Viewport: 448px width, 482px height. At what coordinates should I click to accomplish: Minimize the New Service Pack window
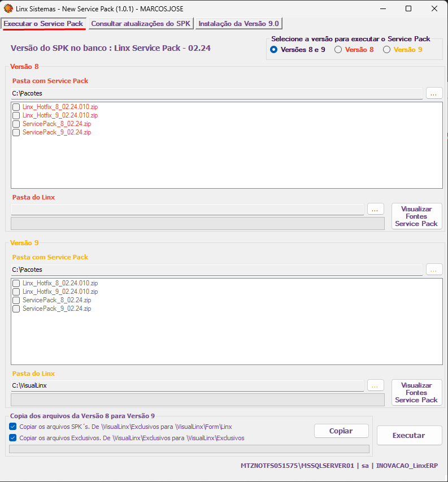point(383,8)
